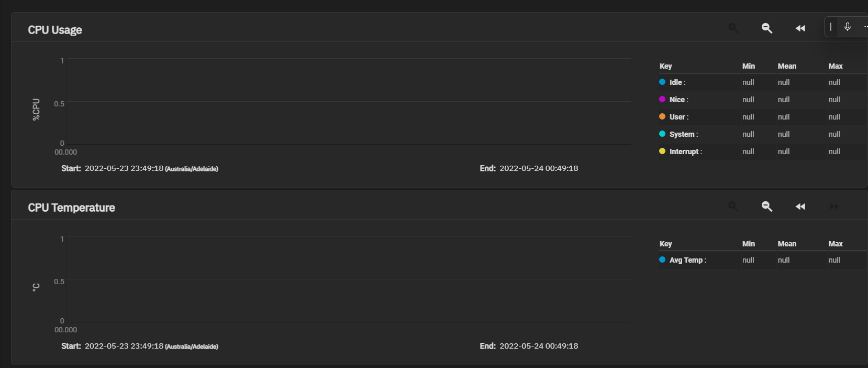Click the microphone icon in floating toolbar
868x368 pixels.
[x=848, y=27]
